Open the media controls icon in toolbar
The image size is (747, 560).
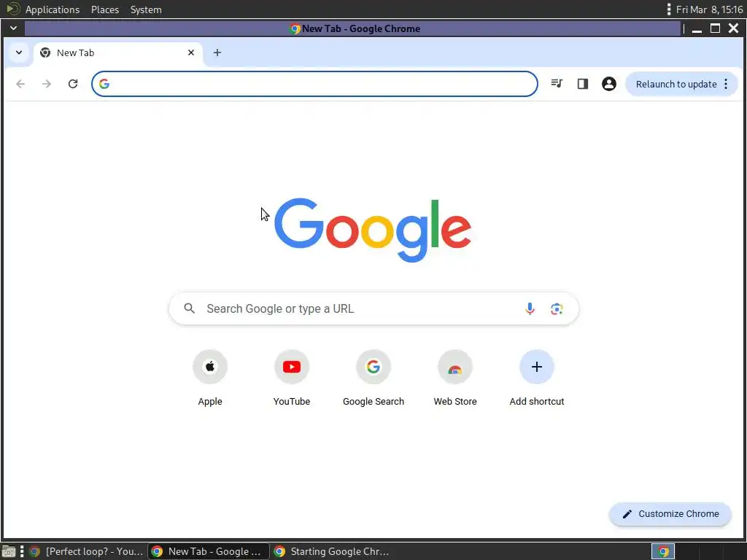(557, 84)
